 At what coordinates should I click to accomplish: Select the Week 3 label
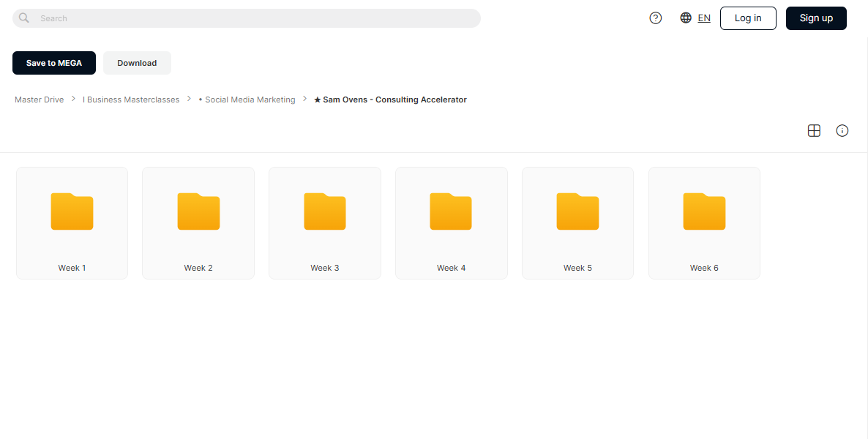[325, 268]
